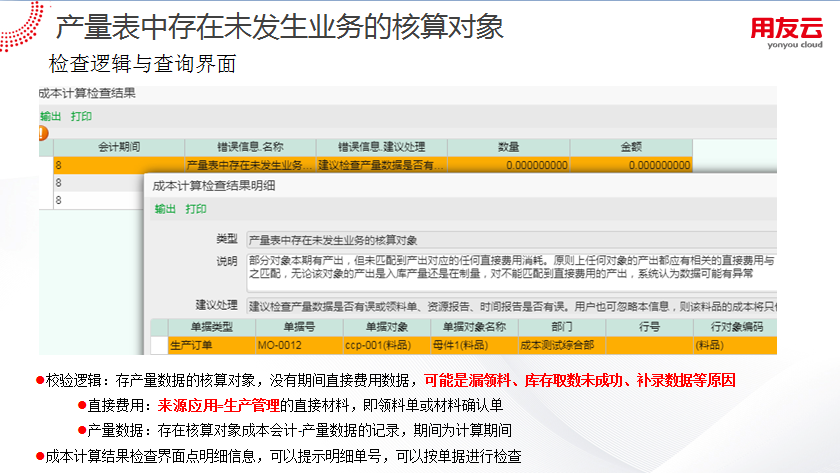Viewport: 840px width, 474px height.
Task: Click the orange warning icon beside the result grid
Action: point(43,133)
